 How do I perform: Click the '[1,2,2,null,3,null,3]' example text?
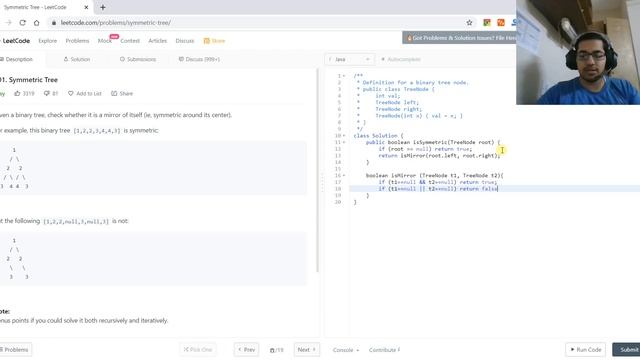click(x=76, y=221)
